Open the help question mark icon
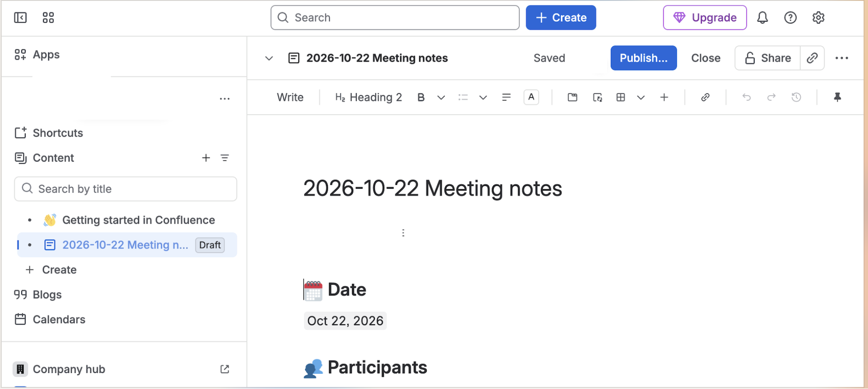Screen dimensions: 868x389 click(790, 18)
